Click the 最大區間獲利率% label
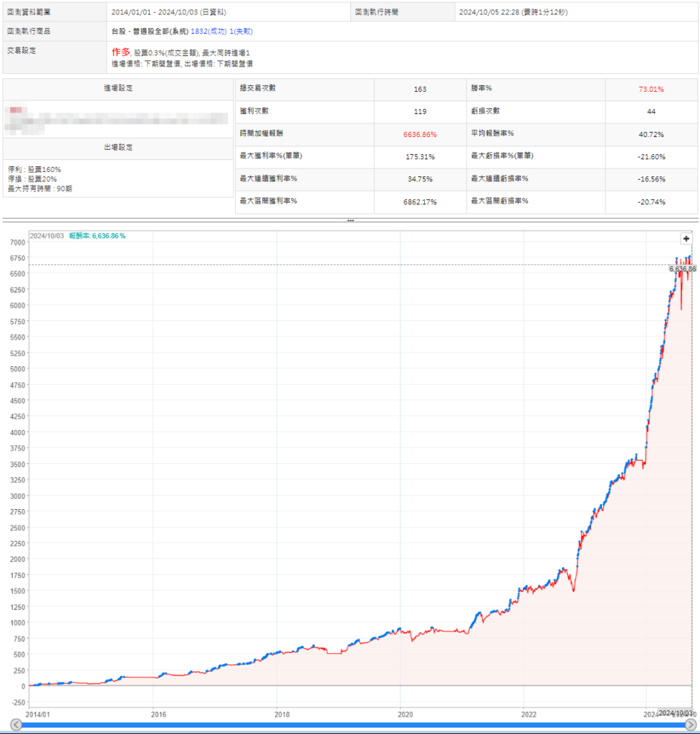Image resolution: width=700 pixels, height=734 pixels. (269, 201)
